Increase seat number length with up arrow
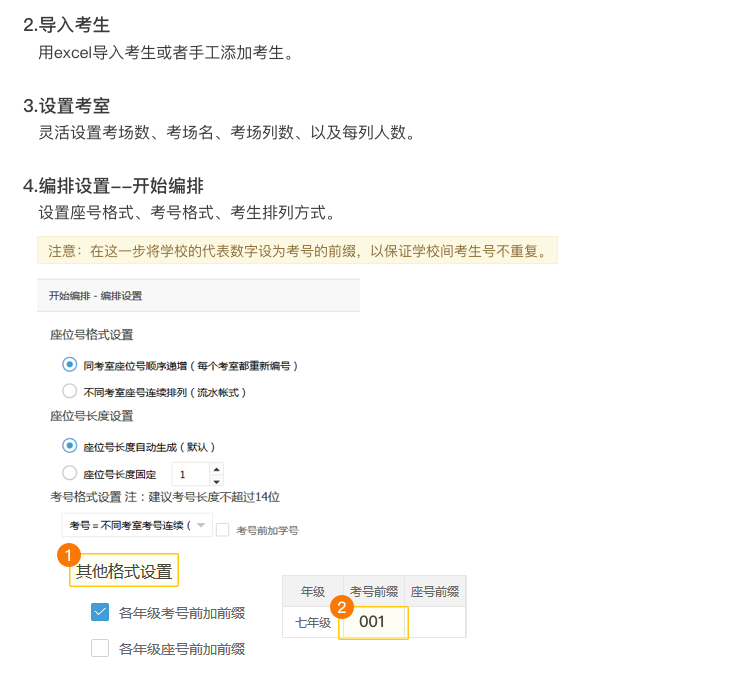This screenshot has width=754, height=676. [217, 469]
